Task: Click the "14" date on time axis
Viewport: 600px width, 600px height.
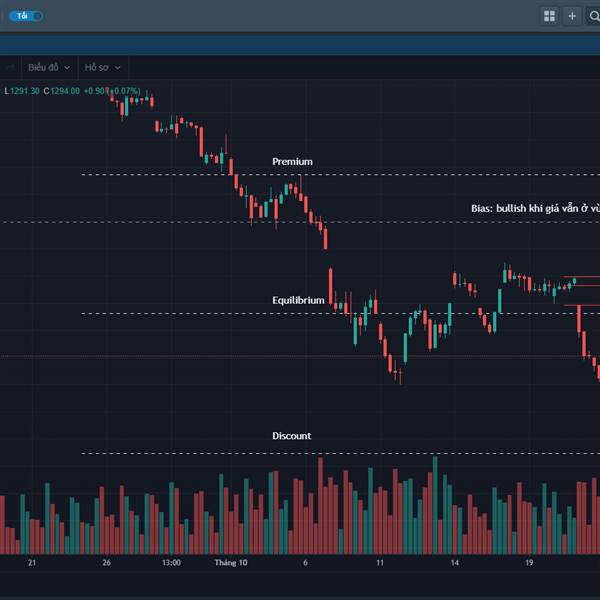Action: coord(455,563)
